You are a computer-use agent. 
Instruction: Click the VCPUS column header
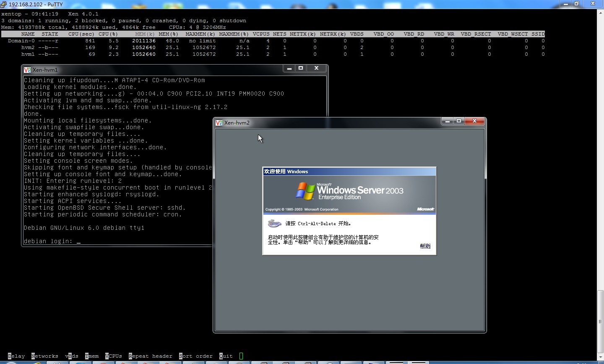coord(261,34)
